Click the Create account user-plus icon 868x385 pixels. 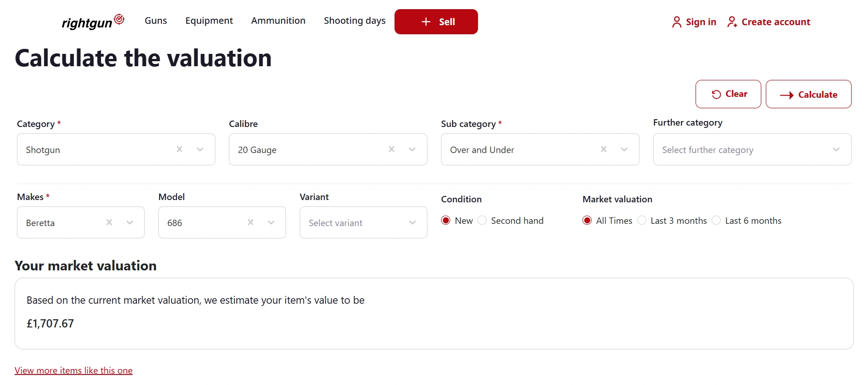[732, 22]
